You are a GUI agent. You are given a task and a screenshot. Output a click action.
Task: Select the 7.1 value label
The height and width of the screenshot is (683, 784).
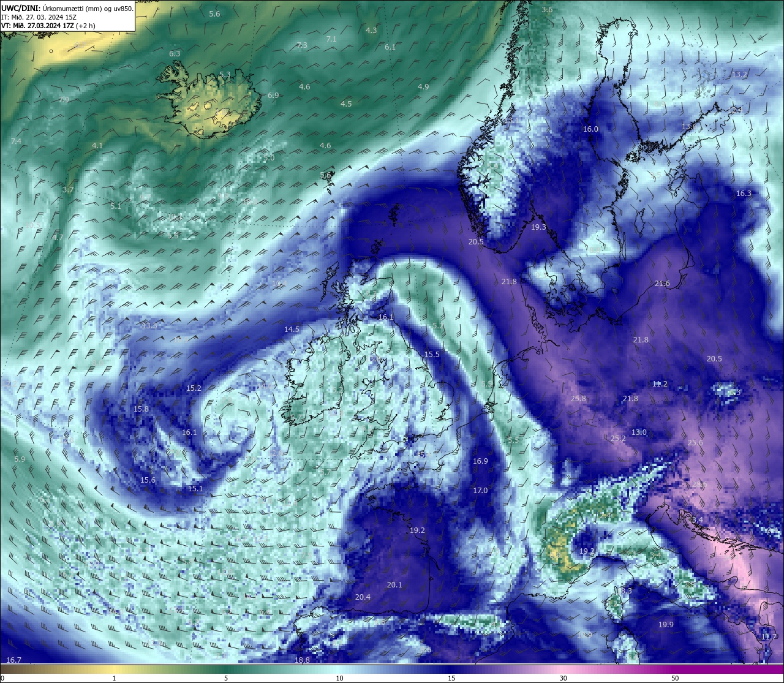click(x=331, y=39)
